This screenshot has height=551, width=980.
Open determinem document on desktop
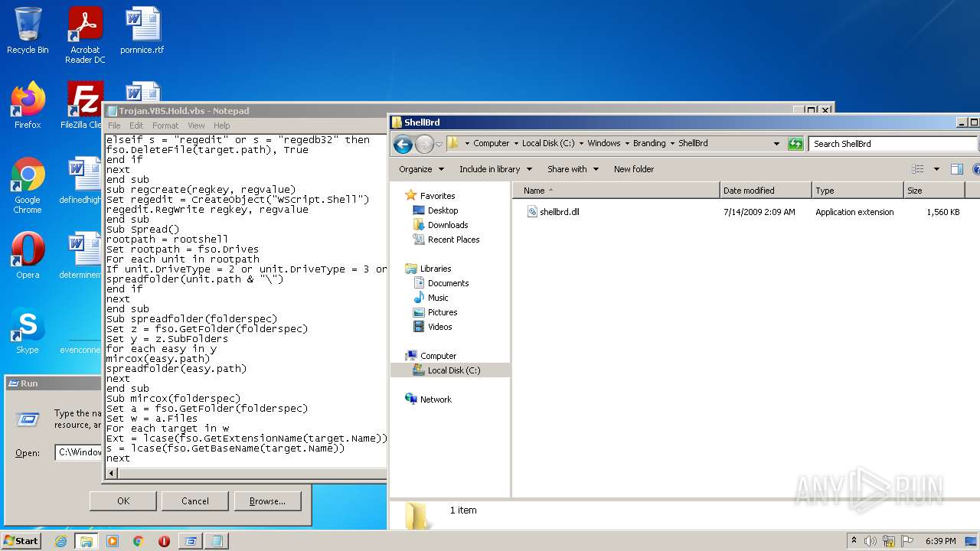81,255
